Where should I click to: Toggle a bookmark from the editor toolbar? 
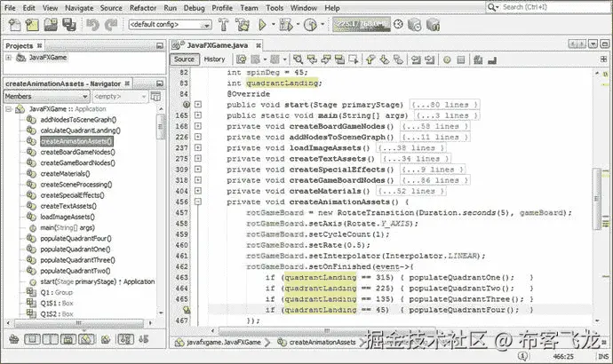click(398, 59)
